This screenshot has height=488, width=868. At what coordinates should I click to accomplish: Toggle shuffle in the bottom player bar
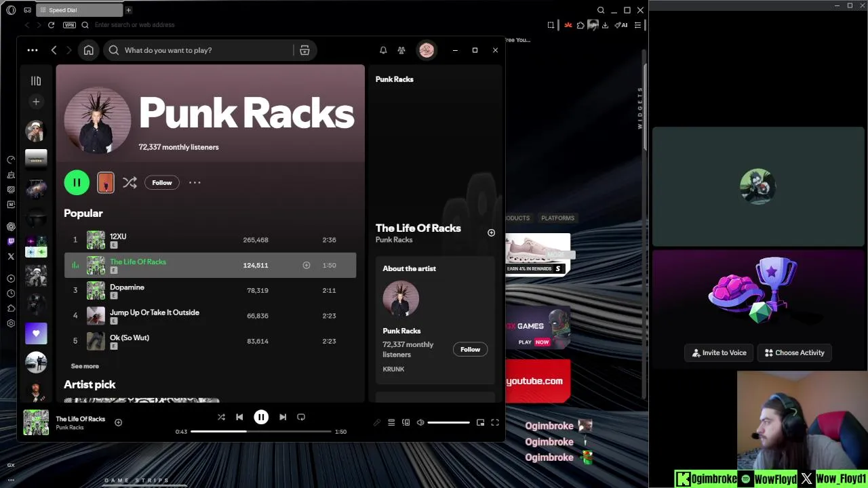click(x=221, y=417)
